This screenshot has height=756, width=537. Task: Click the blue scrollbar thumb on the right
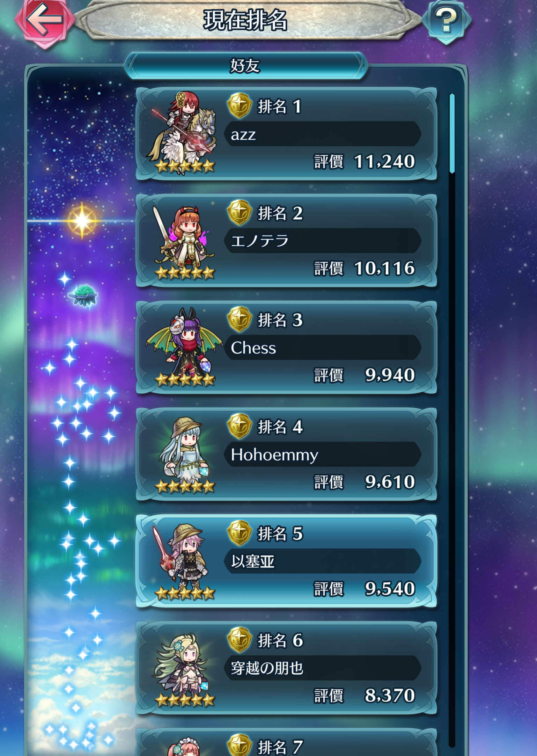click(x=452, y=133)
